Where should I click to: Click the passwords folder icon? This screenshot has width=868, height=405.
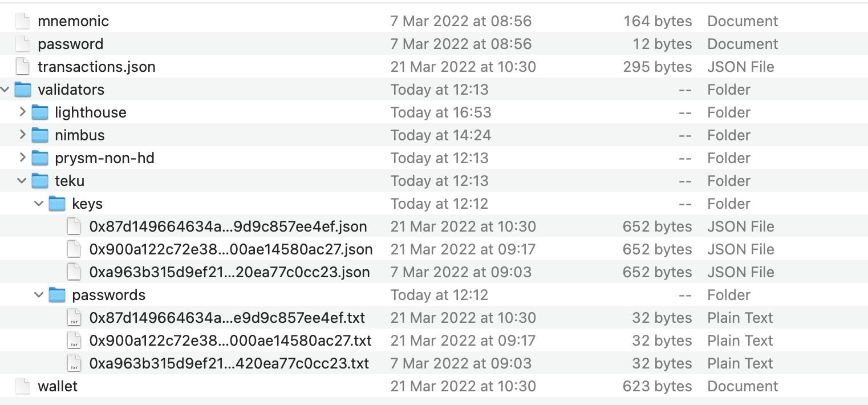pyautogui.click(x=57, y=295)
